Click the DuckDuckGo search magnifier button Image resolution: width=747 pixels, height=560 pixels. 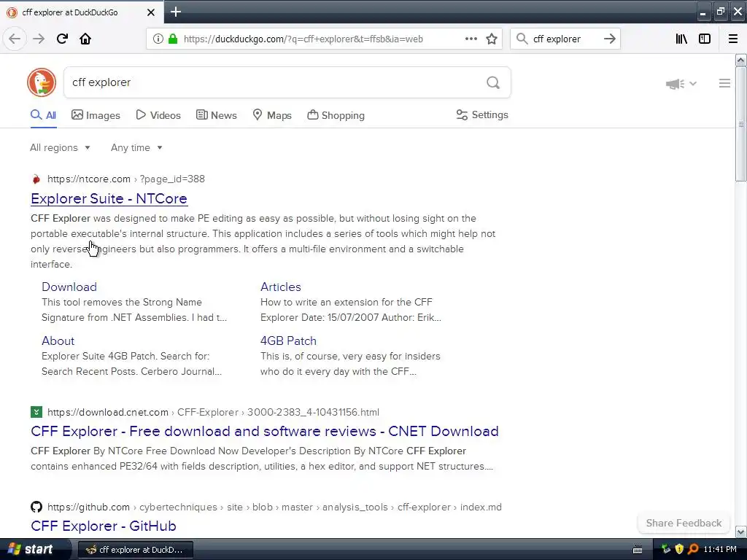[493, 83]
